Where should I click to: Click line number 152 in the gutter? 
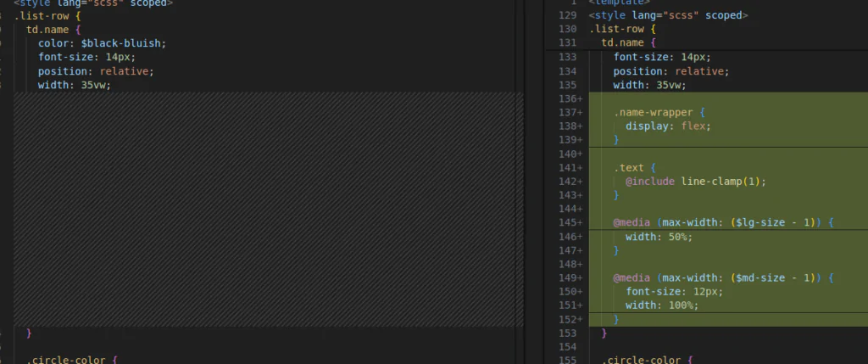[x=567, y=319]
